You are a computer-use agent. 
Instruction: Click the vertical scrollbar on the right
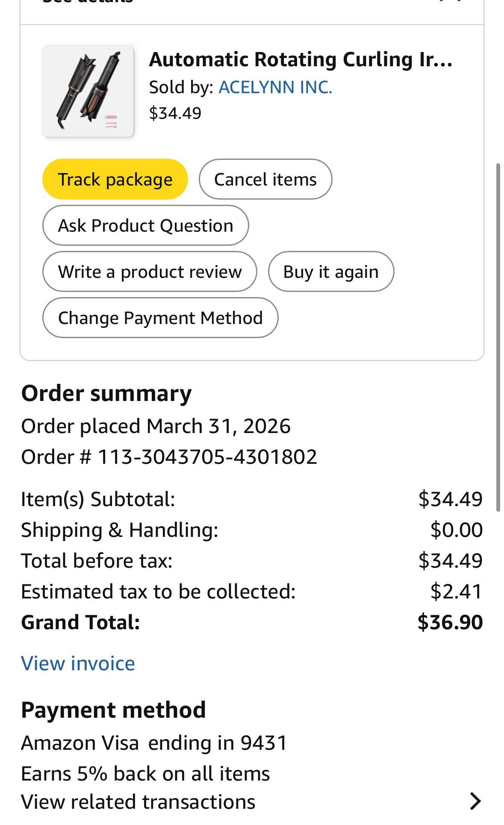498,337
